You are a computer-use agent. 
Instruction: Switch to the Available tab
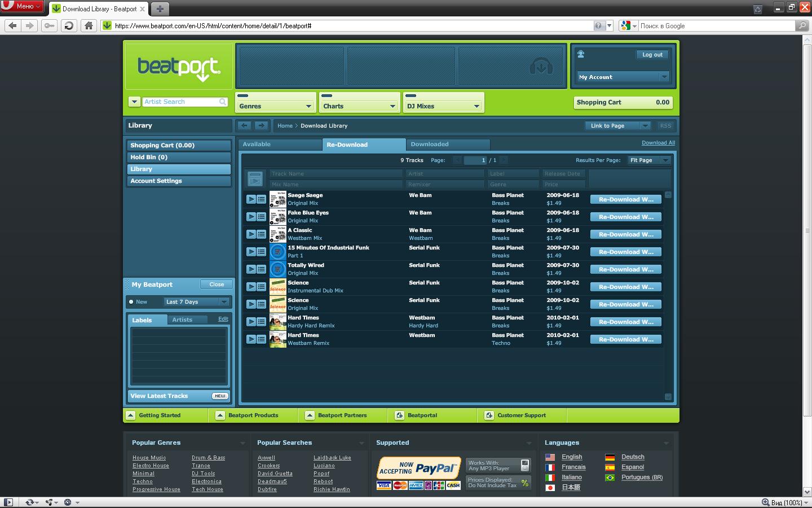click(x=257, y=144)
